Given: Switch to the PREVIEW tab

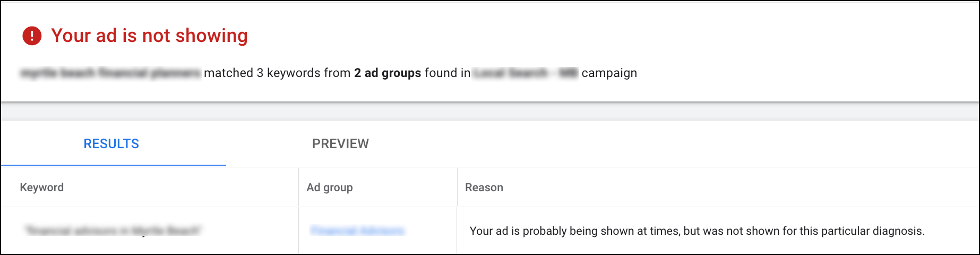Looking at the screenshot, I should click(340, 143).
